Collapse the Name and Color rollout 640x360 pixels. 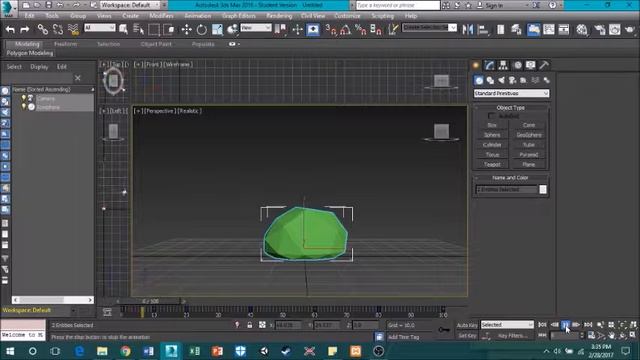pyautogui.click(x=511, y=178)
